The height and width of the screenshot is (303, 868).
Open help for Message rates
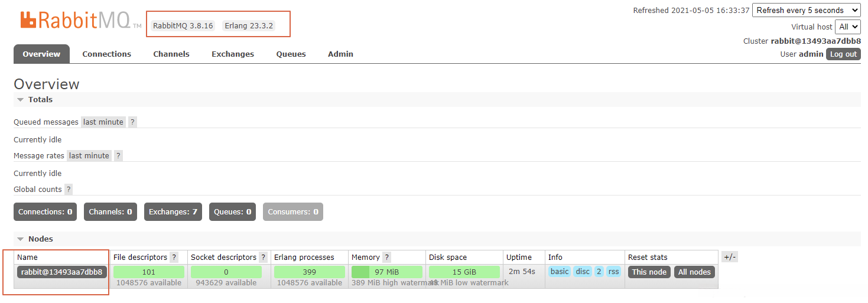[118, 156]
